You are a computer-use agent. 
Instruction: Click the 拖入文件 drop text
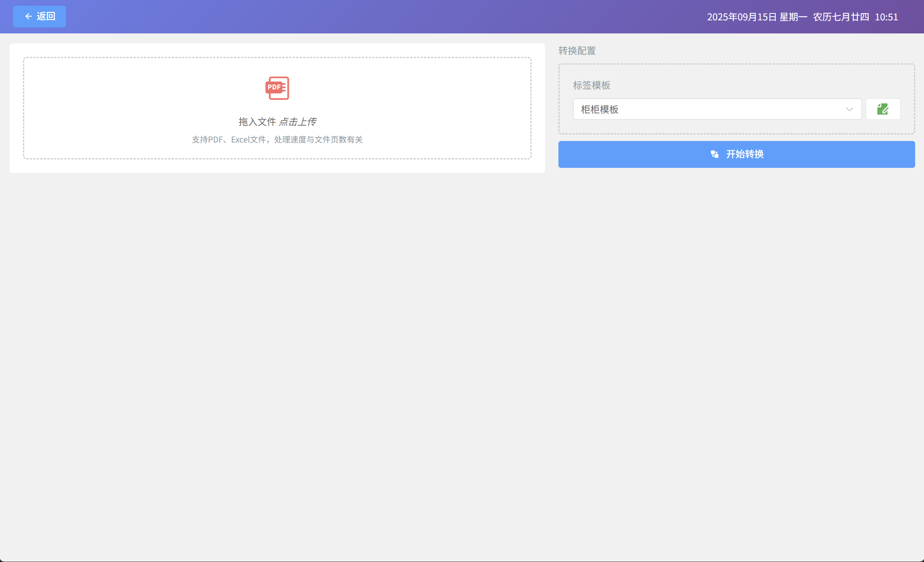(x=257, y=122)
